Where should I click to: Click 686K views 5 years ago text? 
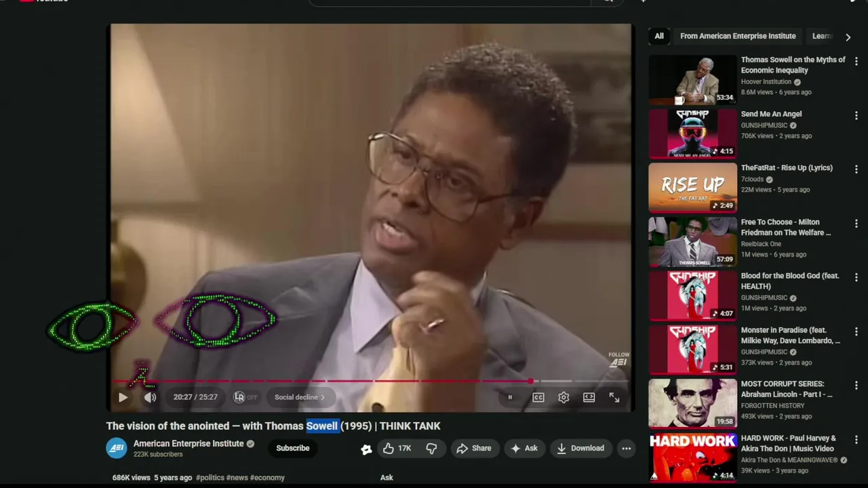click(x=152, y=478)
